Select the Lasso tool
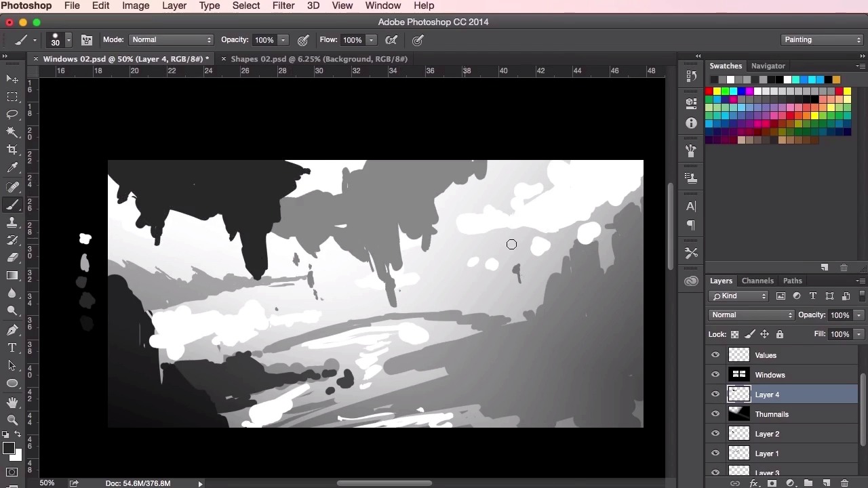 [x=12, y=115]
